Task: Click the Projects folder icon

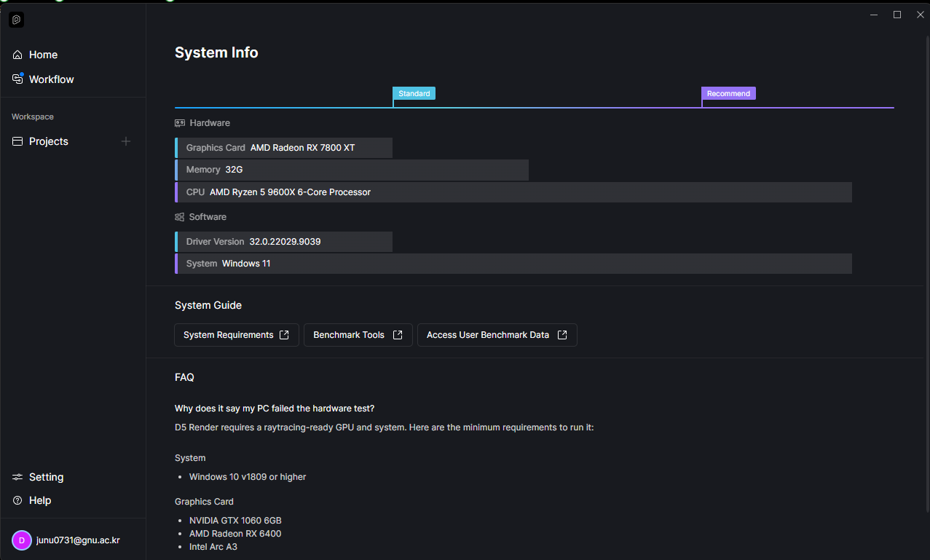Action: 17,141
